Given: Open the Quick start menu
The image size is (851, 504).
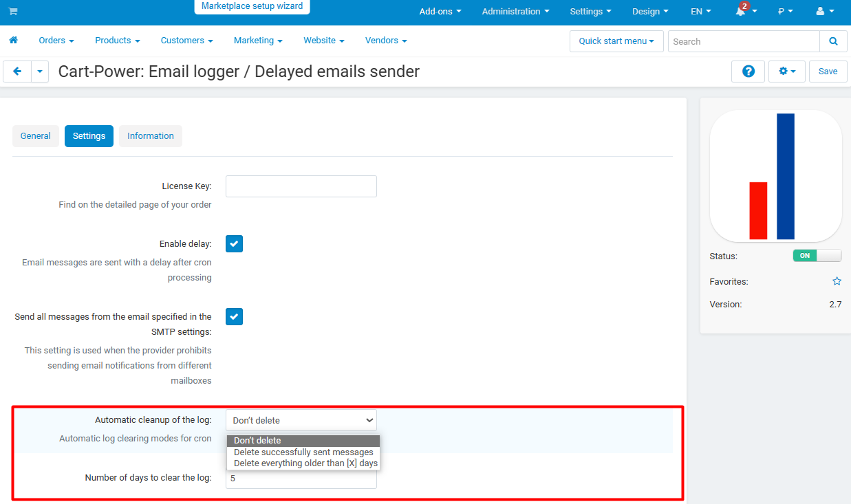Looking at the screenshot, I should tap(616, 41).
